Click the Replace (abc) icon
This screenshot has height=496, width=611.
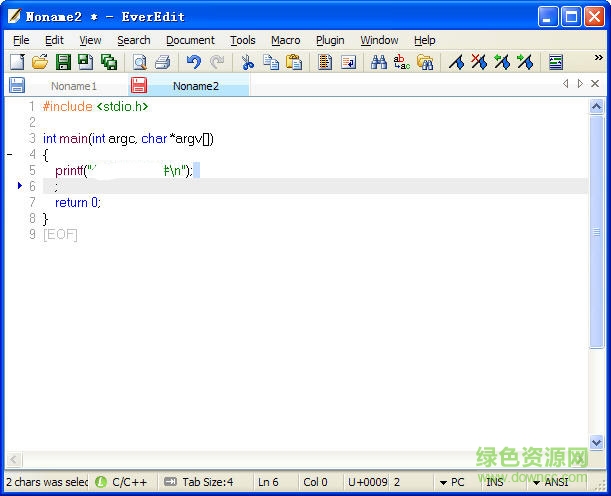pyautogui.click(x=402, y=62)
